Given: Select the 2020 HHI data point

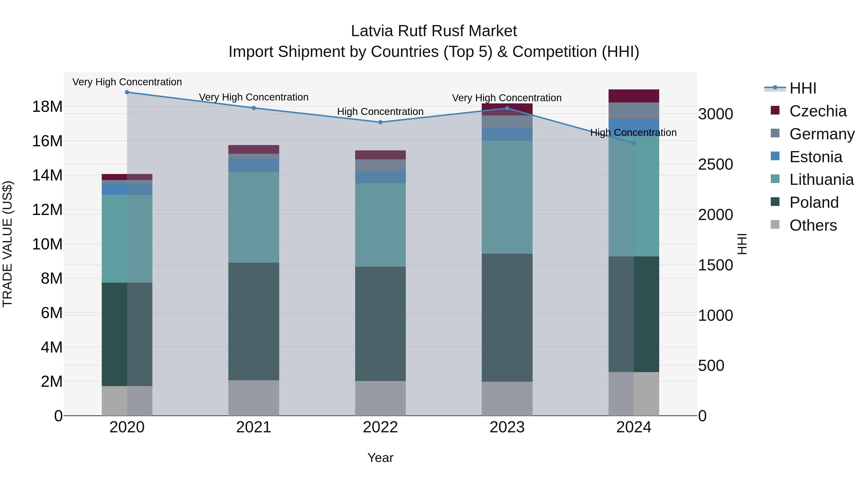Looking at the screenshot, I should tap(127, 92).
